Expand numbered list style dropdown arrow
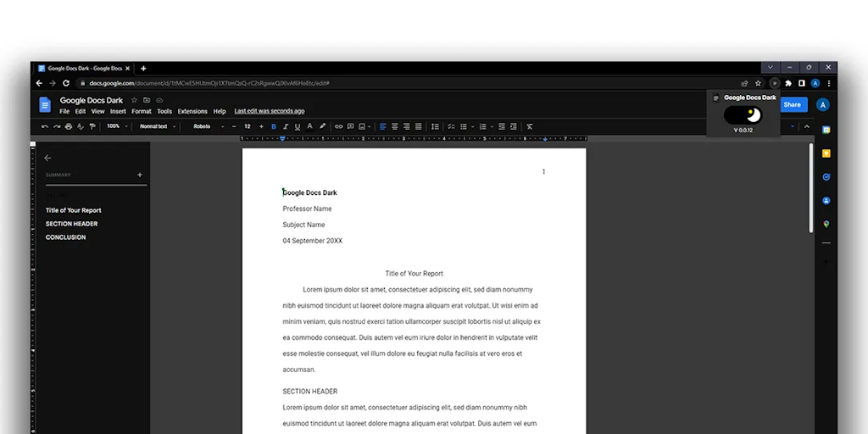868x434 pixels. click(x=492, y=126)
